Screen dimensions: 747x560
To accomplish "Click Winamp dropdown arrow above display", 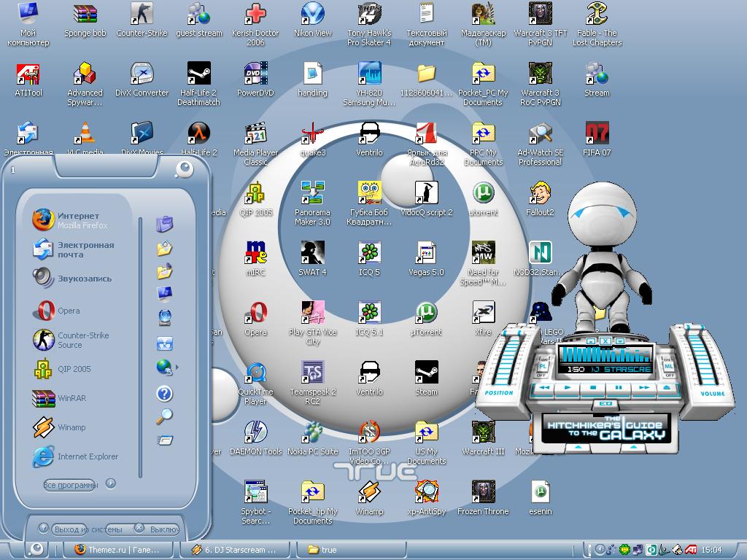I will click(x=621, y=341).
